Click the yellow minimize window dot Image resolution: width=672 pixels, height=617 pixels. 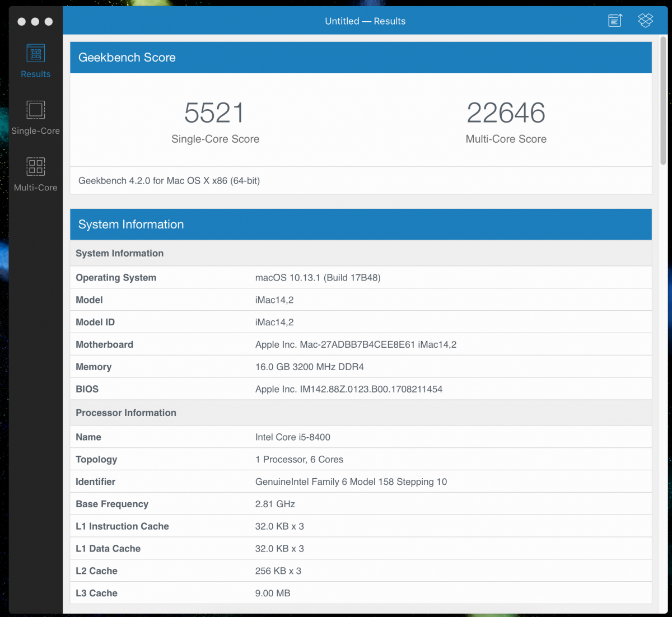35,21
